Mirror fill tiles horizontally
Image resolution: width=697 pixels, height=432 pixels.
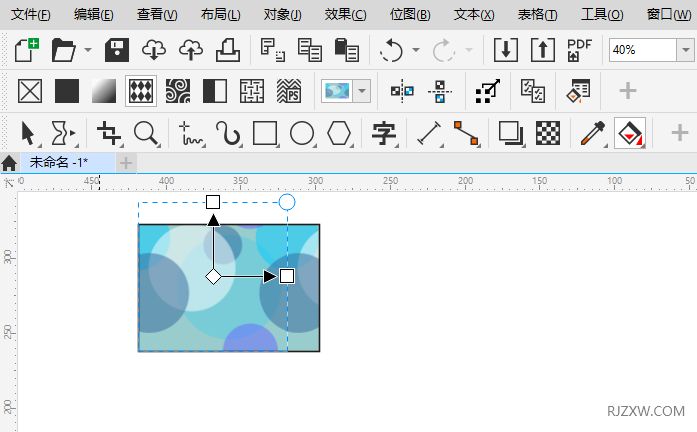tap(402, 91)
